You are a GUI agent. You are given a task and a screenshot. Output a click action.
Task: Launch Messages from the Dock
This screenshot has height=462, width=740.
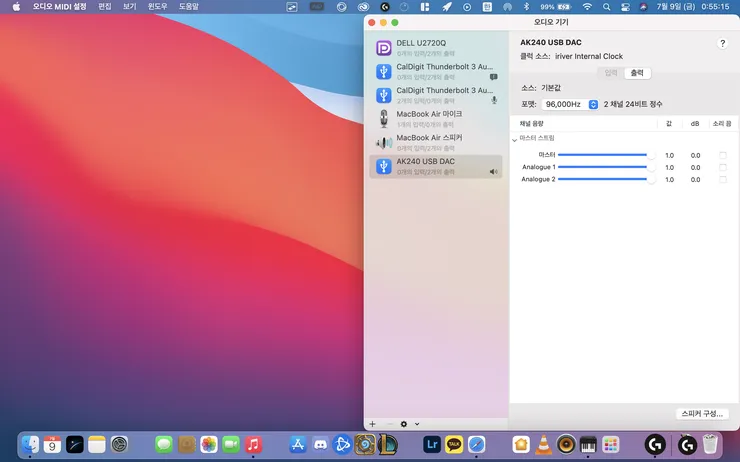tap(164, 444)
